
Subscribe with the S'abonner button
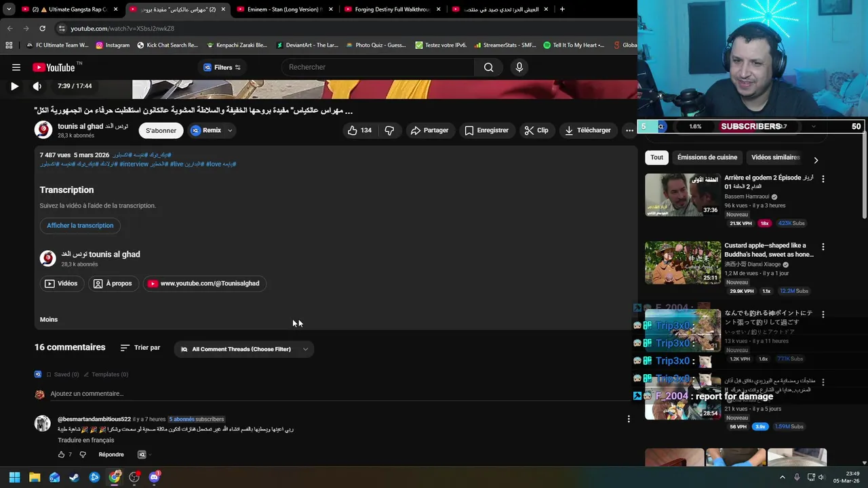(x=161, y=130)
